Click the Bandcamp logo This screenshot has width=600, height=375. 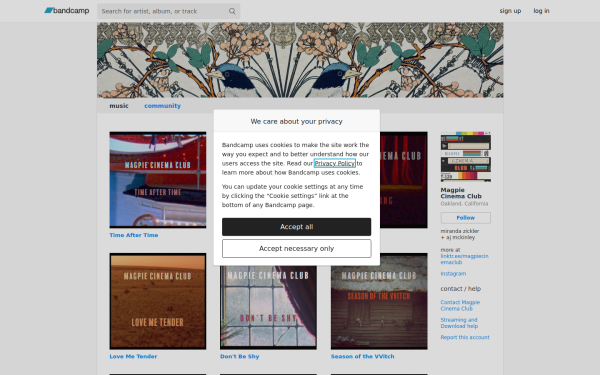67,11
